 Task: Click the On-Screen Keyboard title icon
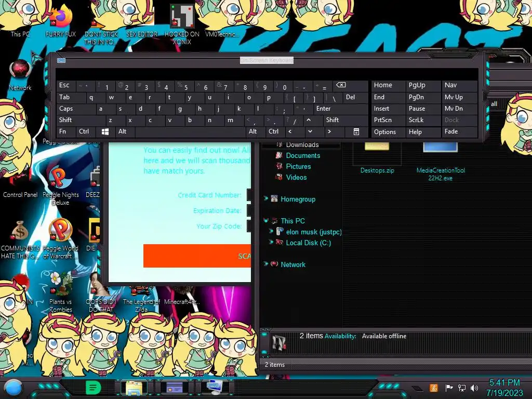(61, 60)
